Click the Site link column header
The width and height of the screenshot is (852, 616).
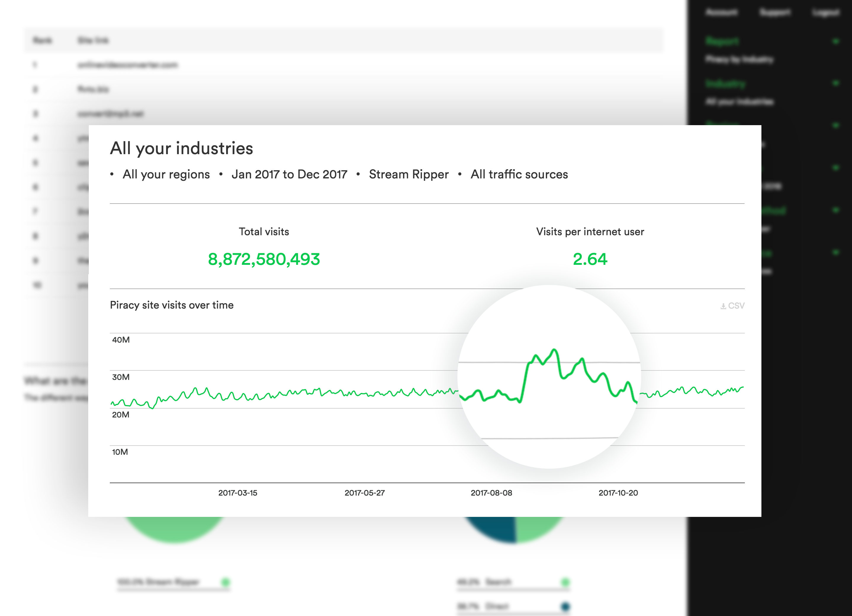pos(93,40)
